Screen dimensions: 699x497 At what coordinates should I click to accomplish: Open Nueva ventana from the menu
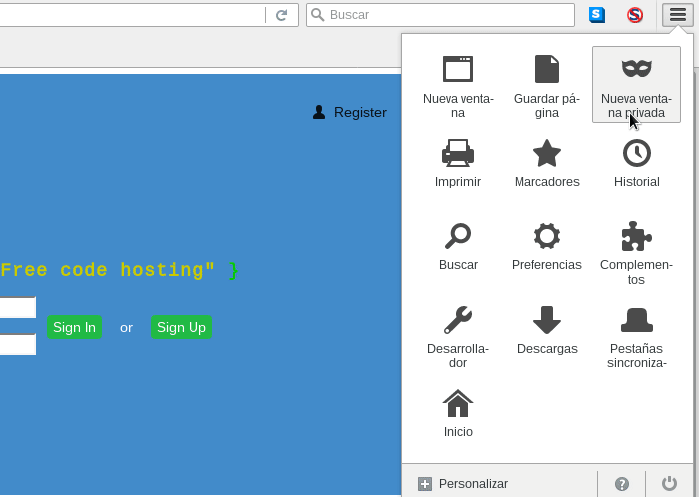(x=458, y=69)
